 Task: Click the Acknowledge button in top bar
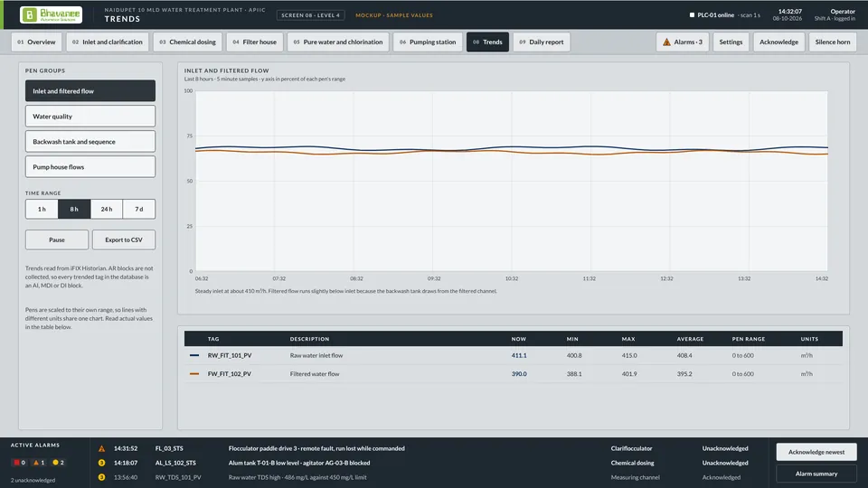click(778, 42)
